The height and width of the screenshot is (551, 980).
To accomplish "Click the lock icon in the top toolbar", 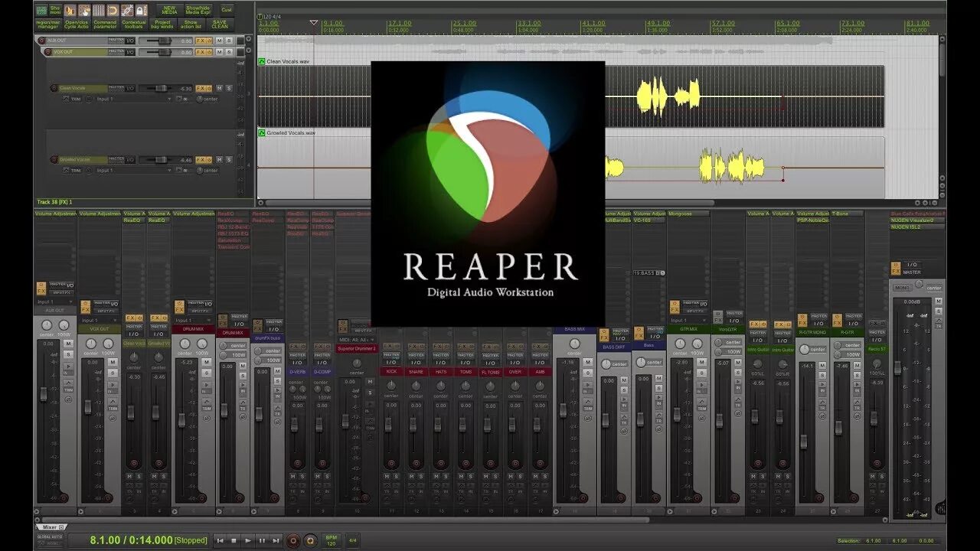I will (x=142, y=11).
